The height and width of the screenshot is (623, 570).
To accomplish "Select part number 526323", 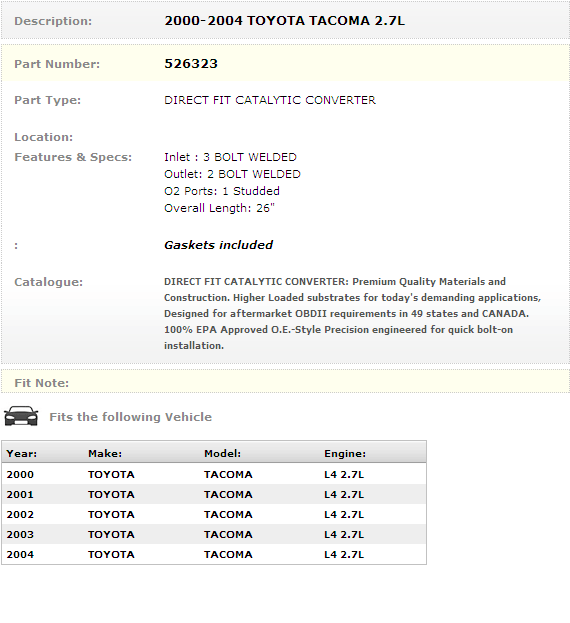I will tap(191, 64).
